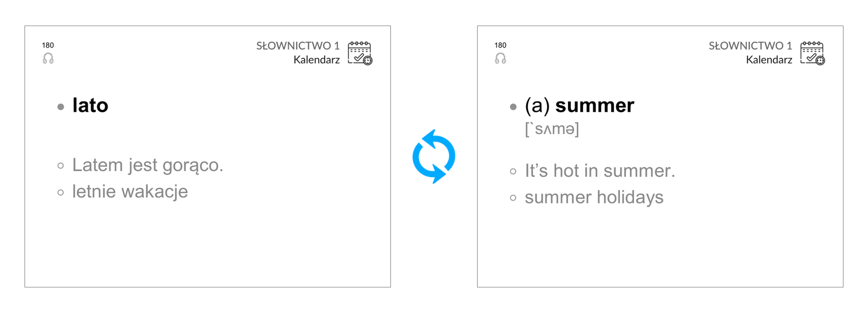Click the "Kalendarz" label on right card

pyautogui.click(x=769, y=60)
